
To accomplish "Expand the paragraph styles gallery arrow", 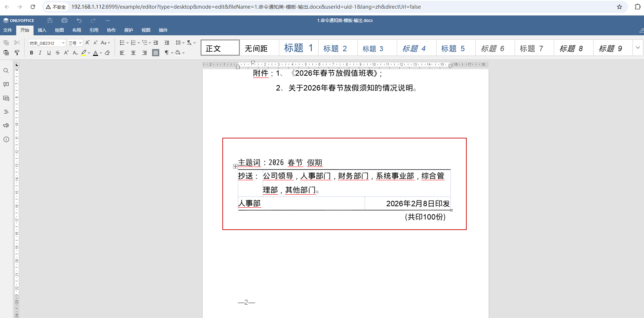I will (x=638, y=48).
